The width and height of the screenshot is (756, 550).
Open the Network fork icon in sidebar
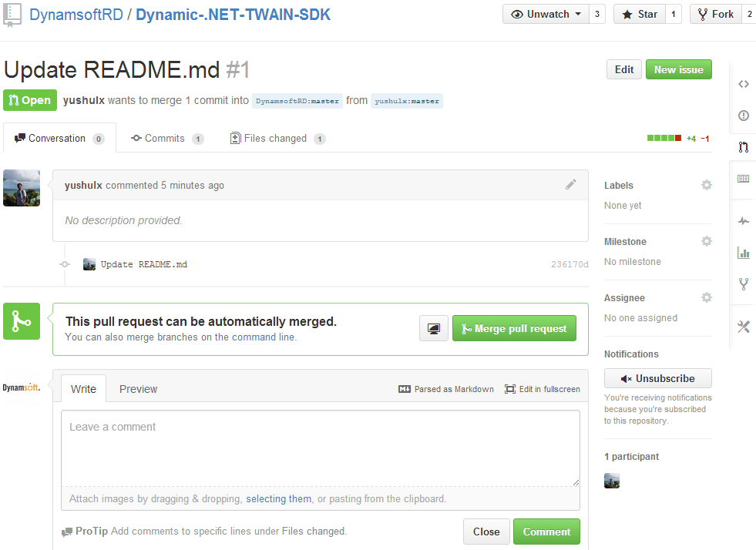(743, 284)
